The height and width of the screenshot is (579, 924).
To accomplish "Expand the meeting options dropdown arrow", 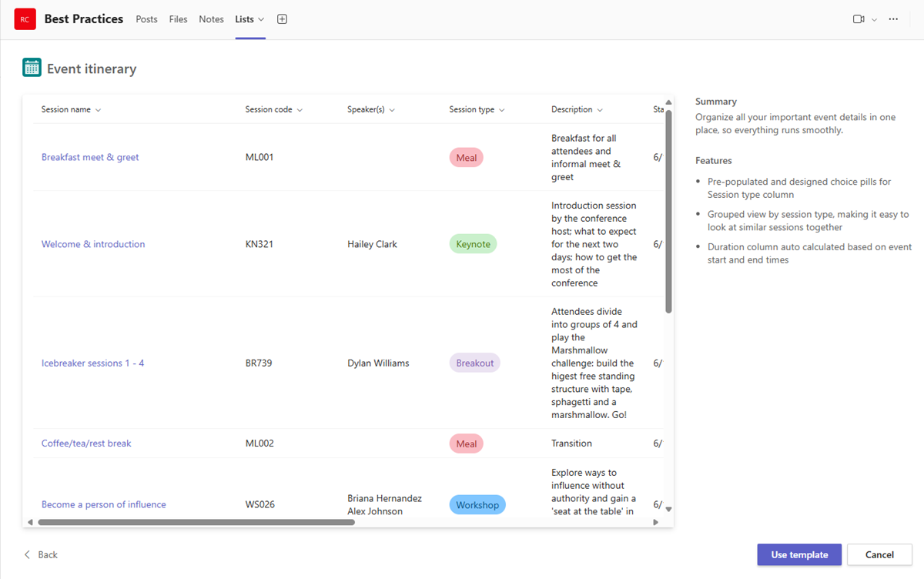I will point(874,20).
